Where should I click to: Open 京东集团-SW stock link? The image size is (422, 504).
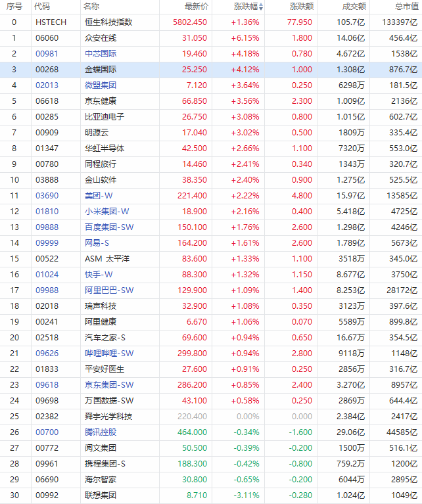(109, 384)
